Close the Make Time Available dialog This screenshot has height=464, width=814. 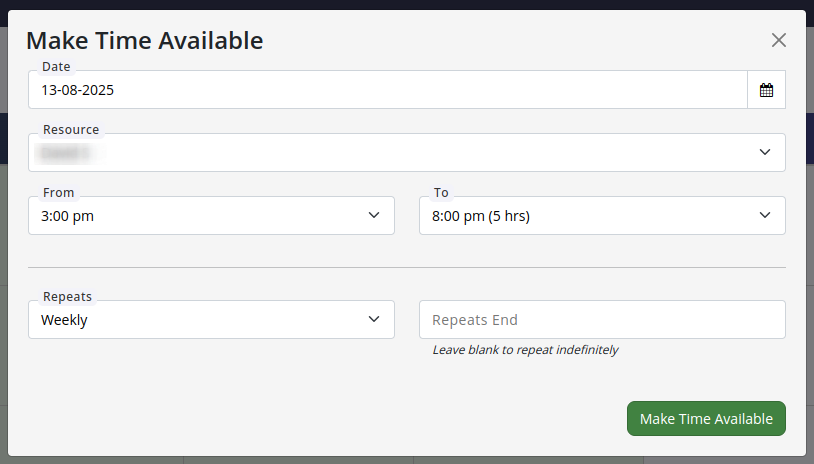pyautogui.click(x=779, y=40)
